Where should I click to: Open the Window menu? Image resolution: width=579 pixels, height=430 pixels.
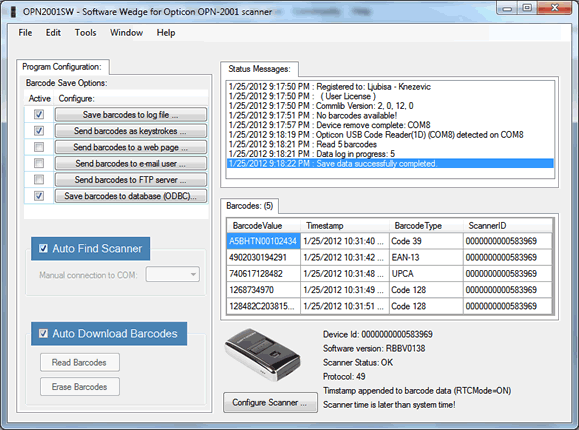(126, 33)
